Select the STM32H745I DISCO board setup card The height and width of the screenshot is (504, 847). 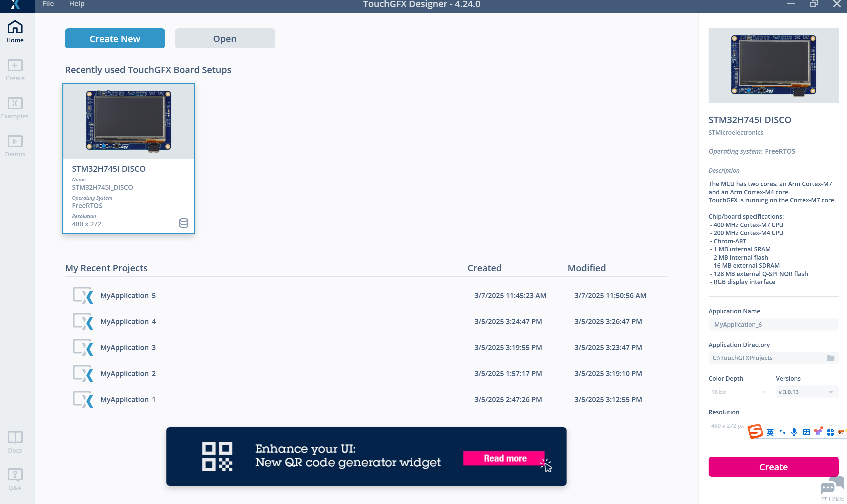point(128,158)
